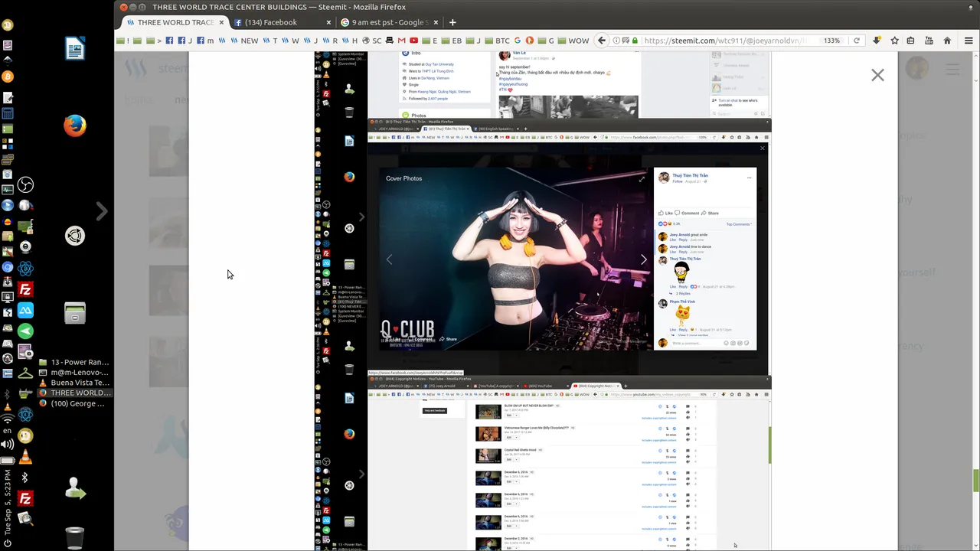
Task: Open FileZilla icon beside the panel
Action: click(x=25, y=290)
